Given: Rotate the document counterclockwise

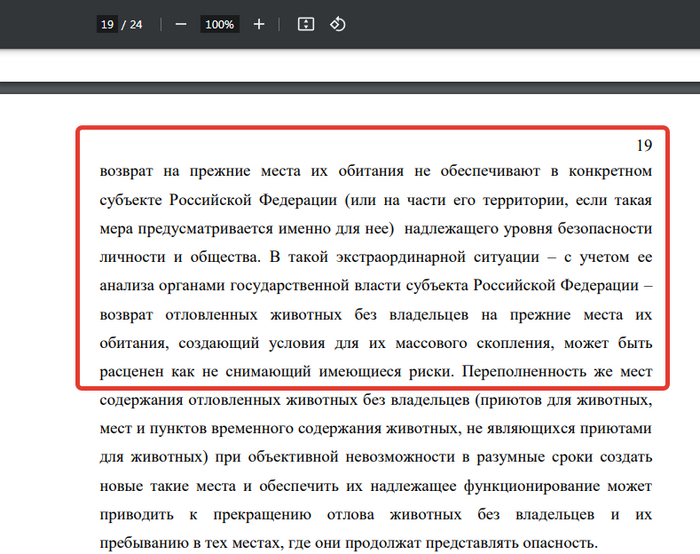Looking at the screenshot, I should (338, 24).
